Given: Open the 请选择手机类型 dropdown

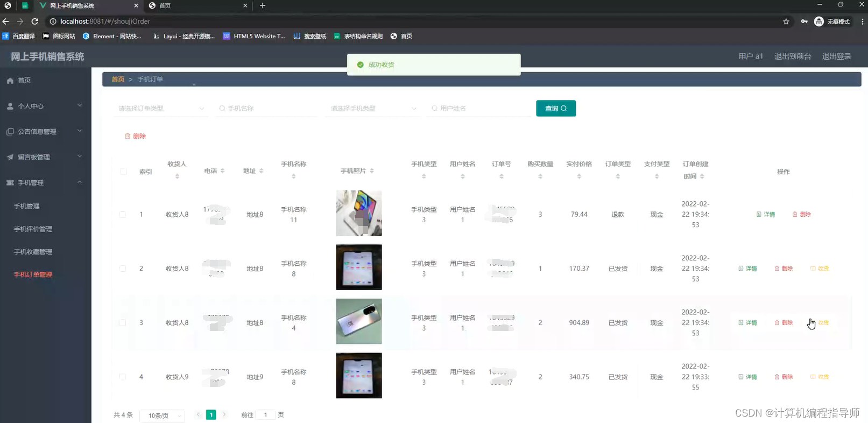Looking at the screenshot, I should coord(372,108).
